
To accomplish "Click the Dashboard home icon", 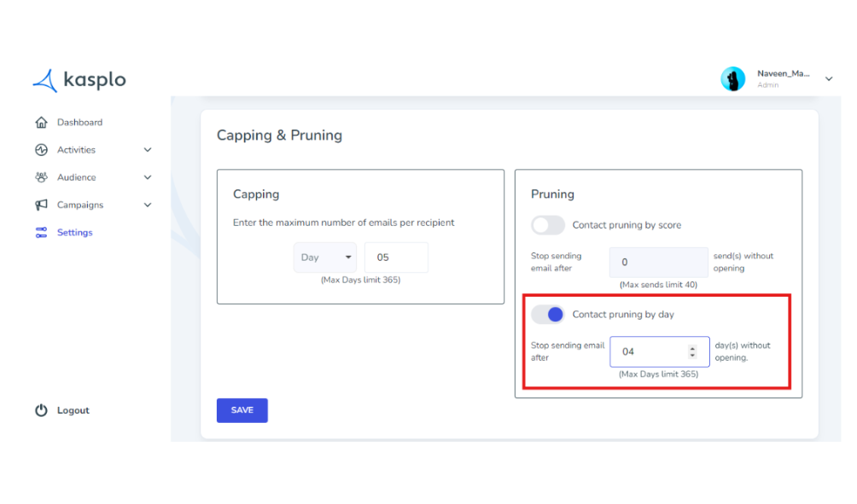I will click(x=41, y=122).
